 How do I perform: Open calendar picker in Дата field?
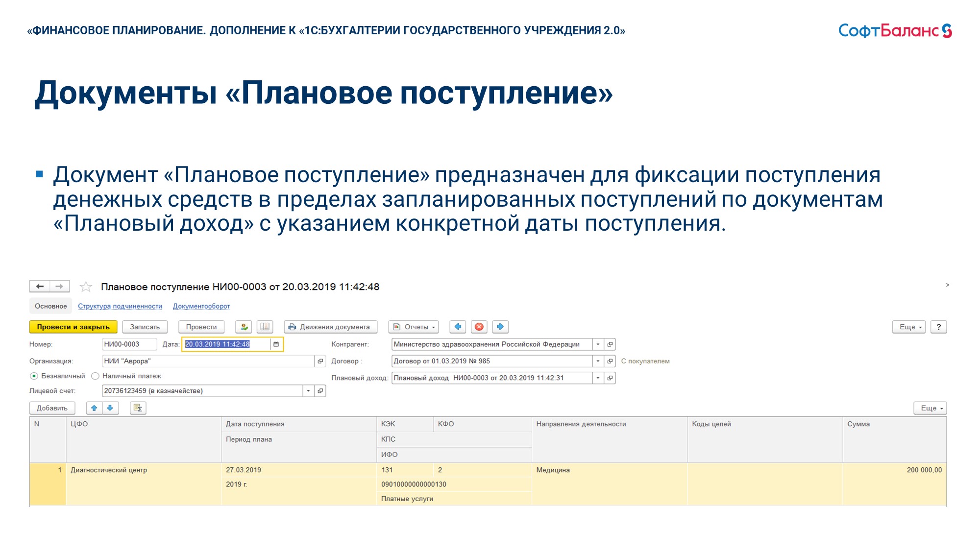[x=276, y=344]
